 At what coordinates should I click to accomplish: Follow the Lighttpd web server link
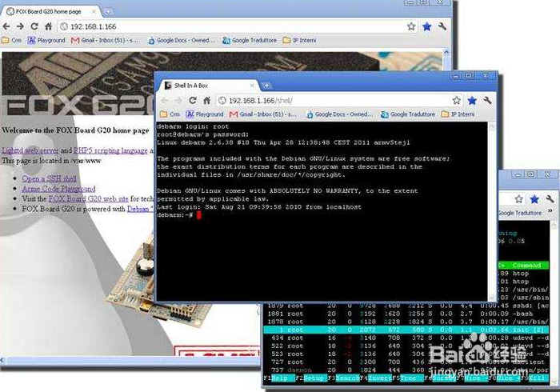point(30,150)
